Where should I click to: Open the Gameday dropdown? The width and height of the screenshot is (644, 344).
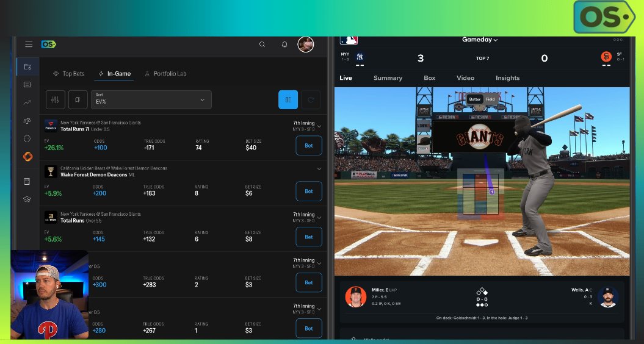click(480, 40)
